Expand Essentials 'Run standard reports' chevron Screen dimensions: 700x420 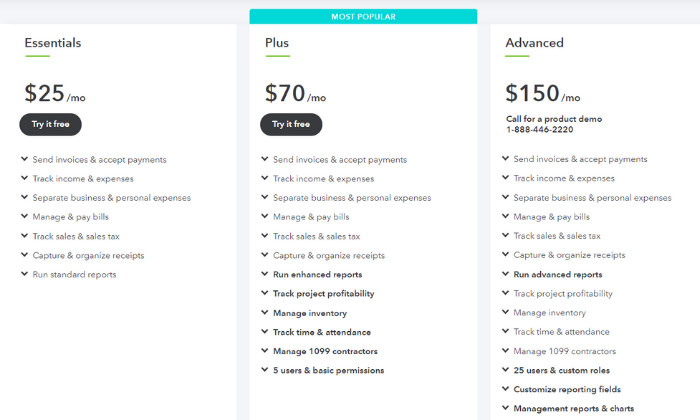[25, 274]
